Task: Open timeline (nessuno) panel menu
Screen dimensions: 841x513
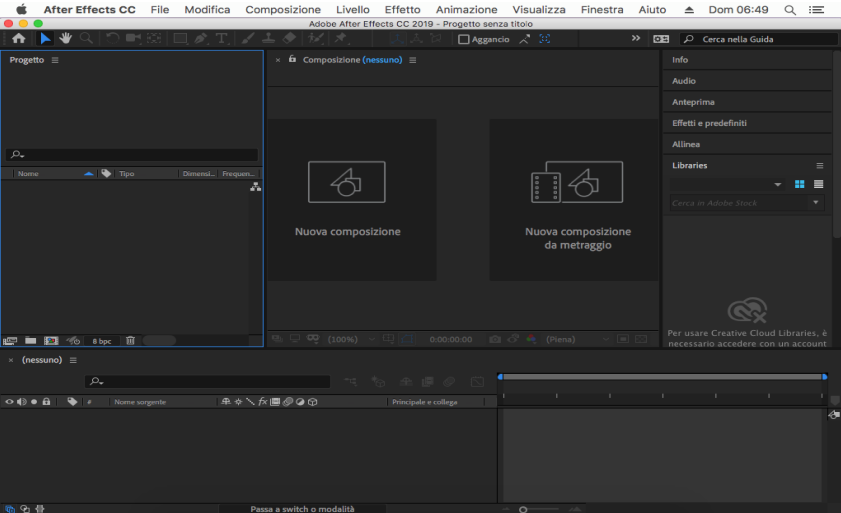Action: tap(73, 360)
